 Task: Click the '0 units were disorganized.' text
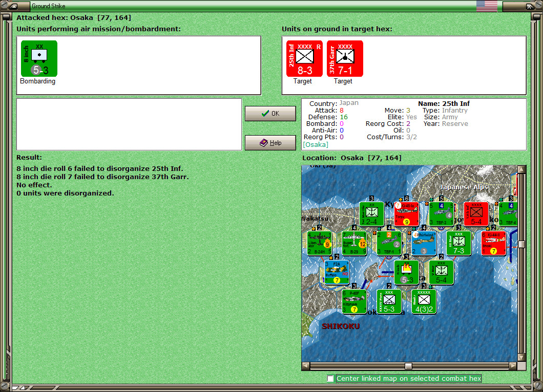tap(65, 193)
